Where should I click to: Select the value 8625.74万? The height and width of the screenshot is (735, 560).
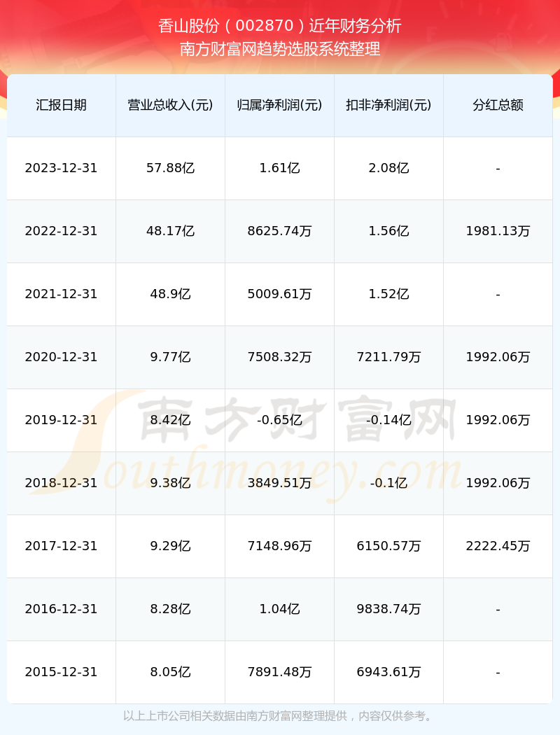pyautogui.click(x=280, y=231)
